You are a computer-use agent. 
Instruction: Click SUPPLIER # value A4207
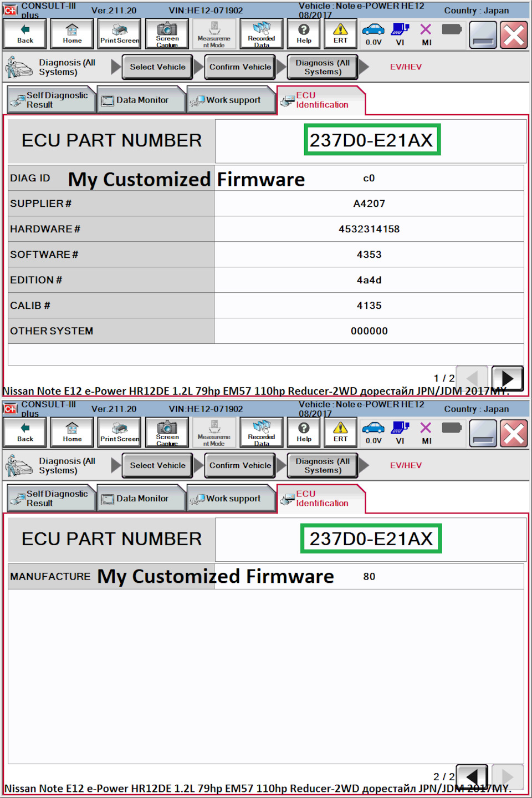(369, 204)
